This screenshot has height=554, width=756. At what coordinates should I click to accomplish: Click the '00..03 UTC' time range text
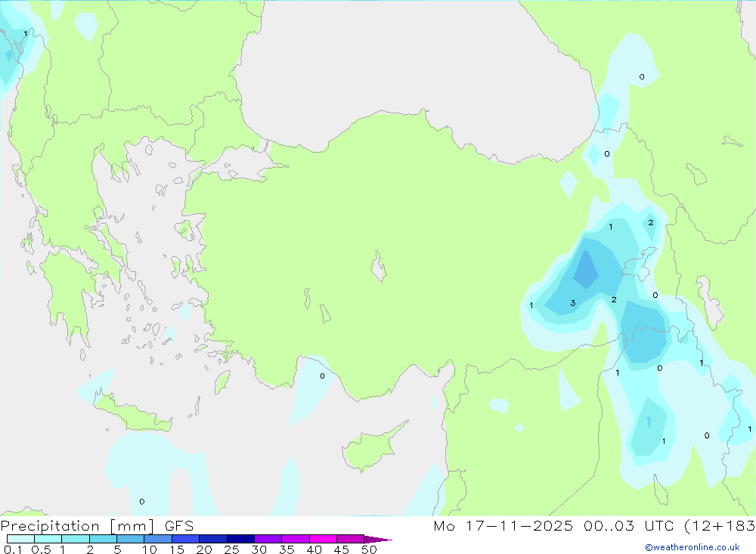pos(628,525)
